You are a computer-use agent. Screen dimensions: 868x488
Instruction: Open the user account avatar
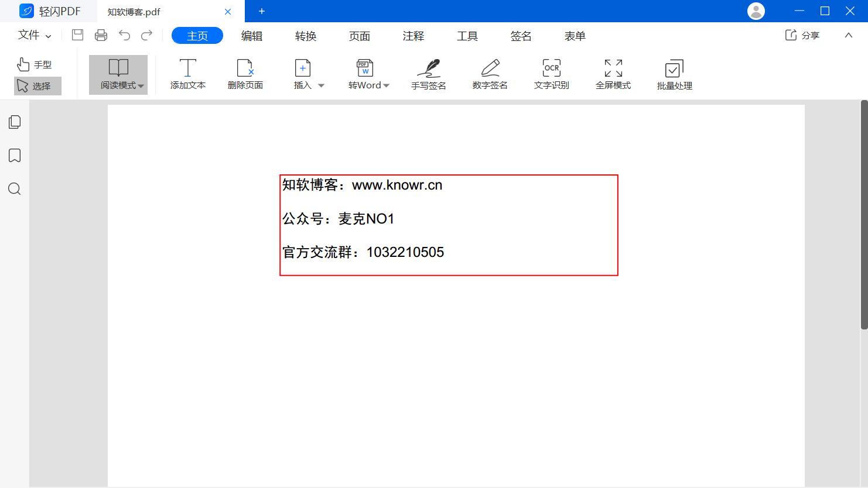[756, 11]
